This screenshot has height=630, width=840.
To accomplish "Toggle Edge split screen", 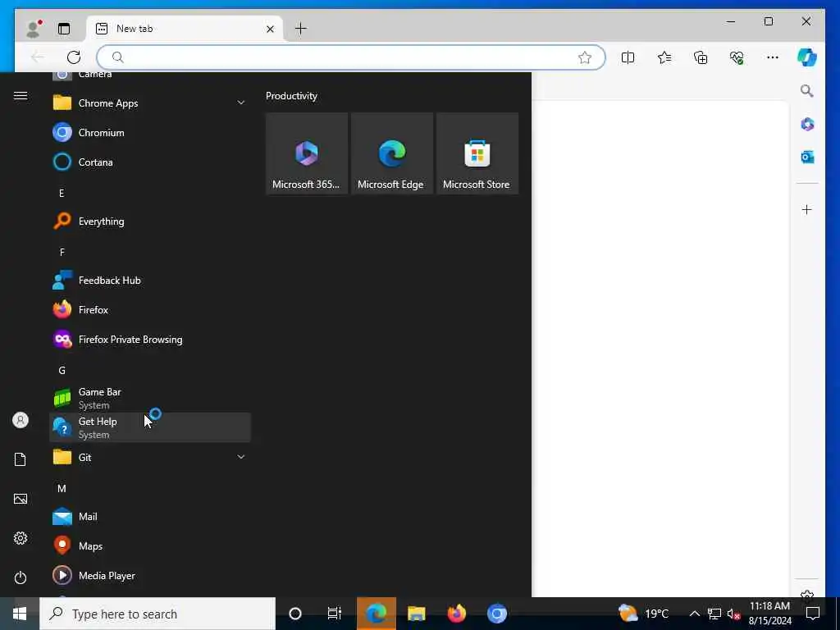I will click(x=628, y=57).
